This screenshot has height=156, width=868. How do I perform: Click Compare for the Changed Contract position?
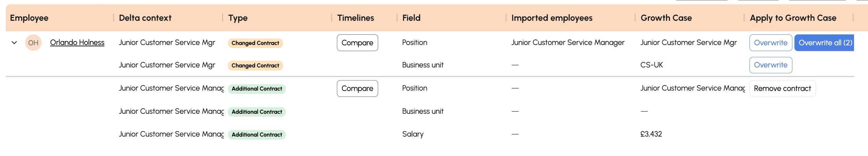tap(357, 43)
